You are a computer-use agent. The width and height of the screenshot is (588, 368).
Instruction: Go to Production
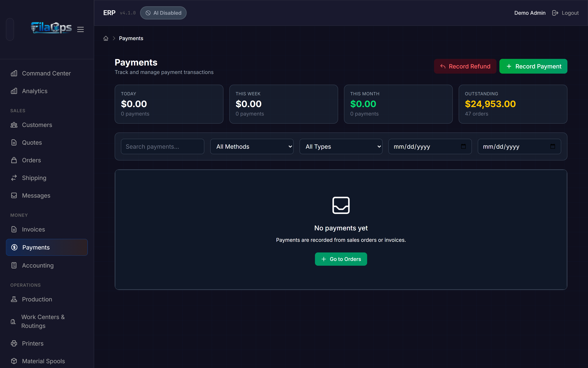pyautogui.click(x=47, y=299)
